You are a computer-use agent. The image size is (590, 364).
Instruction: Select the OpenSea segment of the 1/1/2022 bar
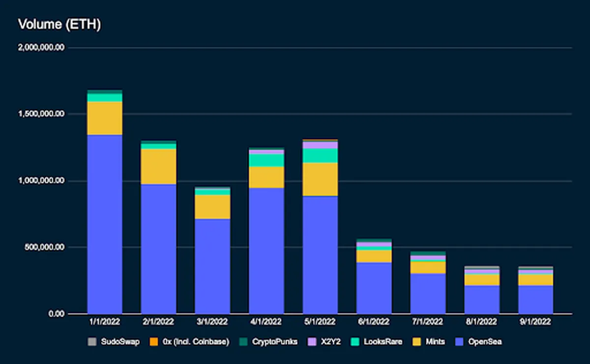point(105,224)
